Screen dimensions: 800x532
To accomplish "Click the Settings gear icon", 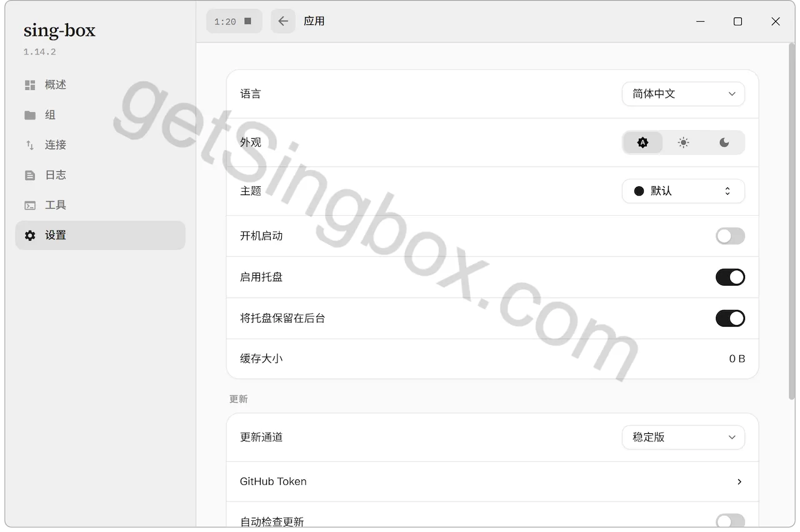I will click(x=30, y=236).
